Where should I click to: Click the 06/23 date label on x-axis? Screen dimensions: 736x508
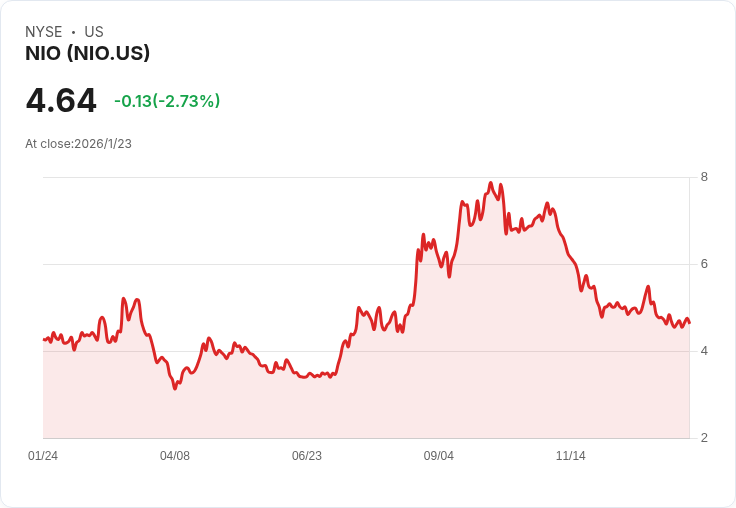click(307, 456)
